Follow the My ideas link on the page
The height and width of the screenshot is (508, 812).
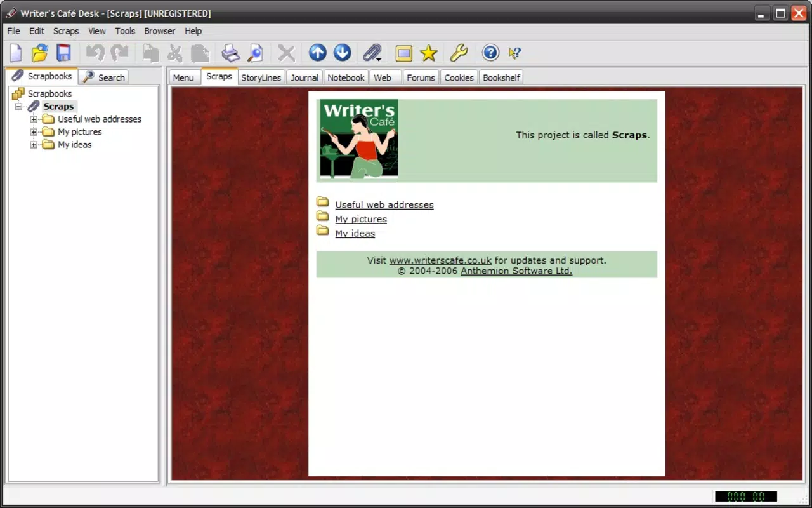coord(355,233)
